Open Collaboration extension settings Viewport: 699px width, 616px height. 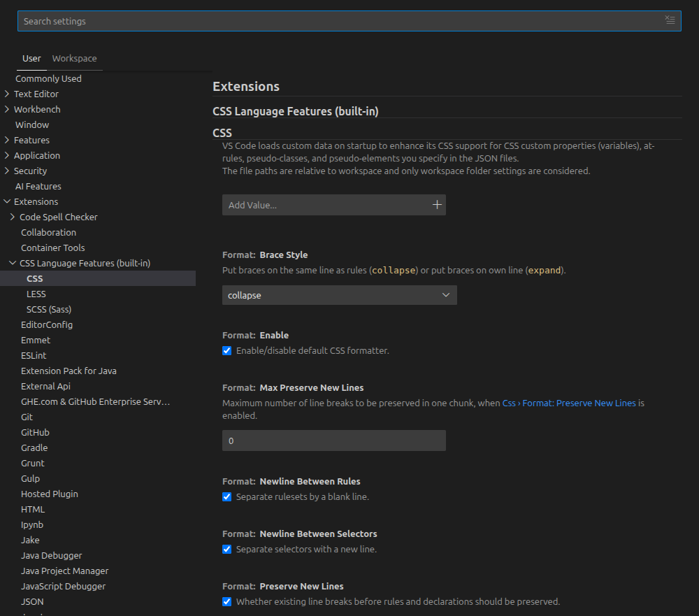[49, 232]
